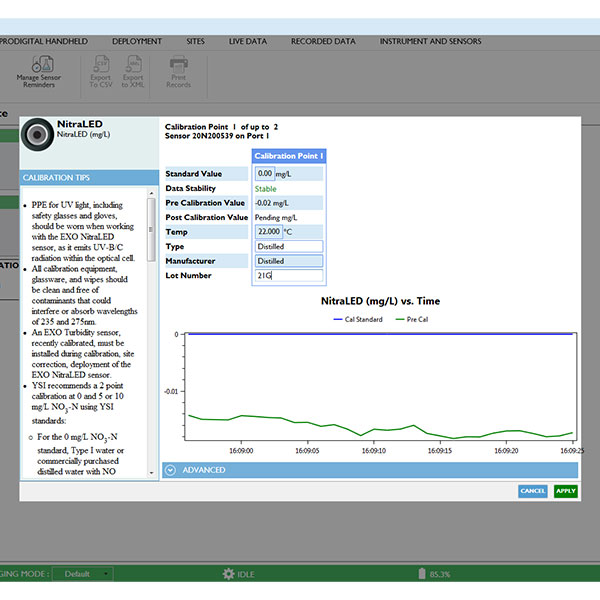Click the calibration tips scroll up arrow

[x=152, y=193]
